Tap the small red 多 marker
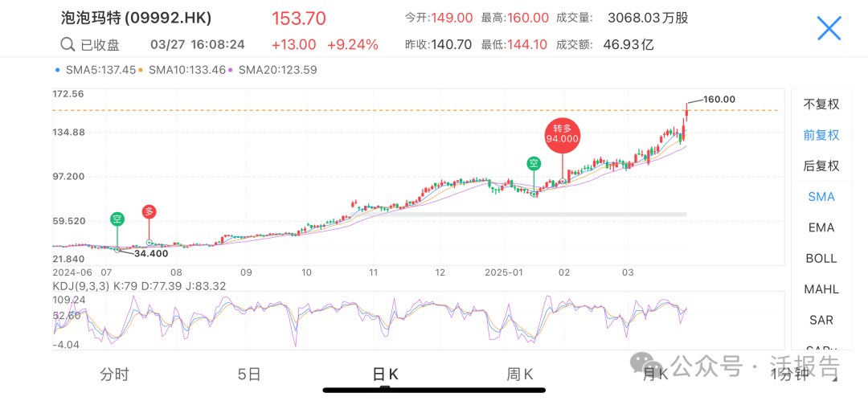The height and width of the screenshot is (401, 868). click(149, 211)
